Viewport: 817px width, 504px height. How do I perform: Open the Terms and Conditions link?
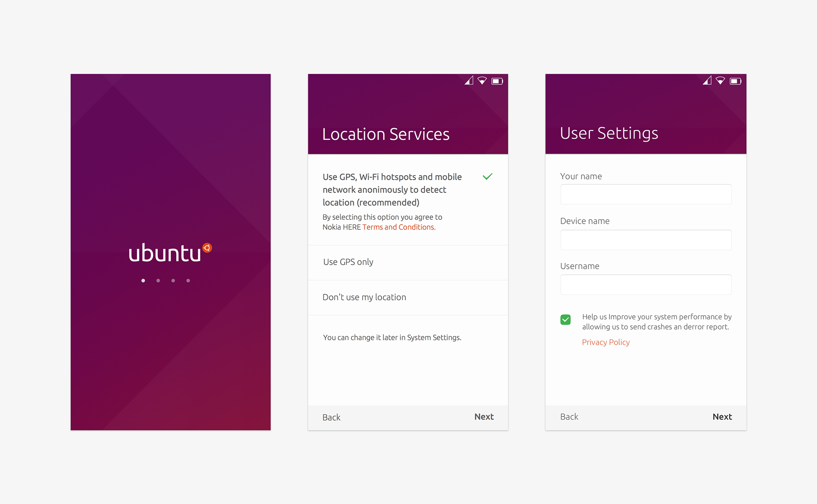[399, 227]
